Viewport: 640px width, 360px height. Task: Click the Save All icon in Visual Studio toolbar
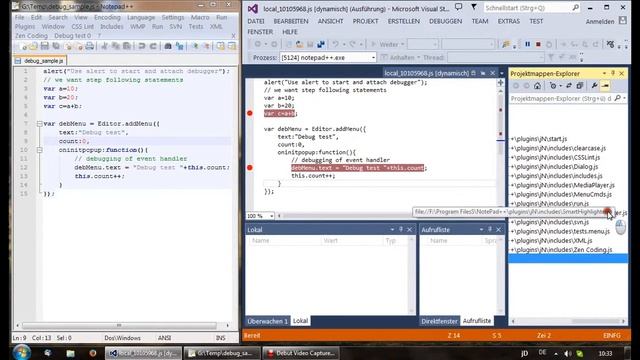click(321, 44)
